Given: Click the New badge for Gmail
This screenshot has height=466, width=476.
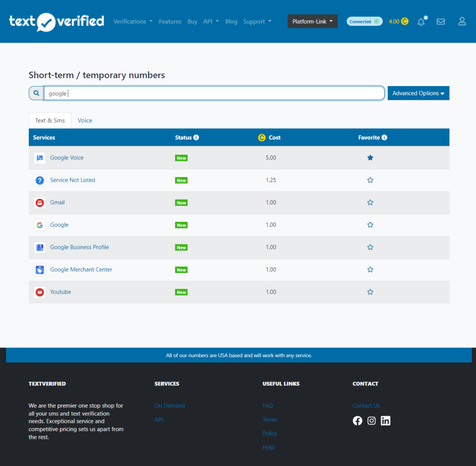Looking at the screenshot, I should (181, 203).
